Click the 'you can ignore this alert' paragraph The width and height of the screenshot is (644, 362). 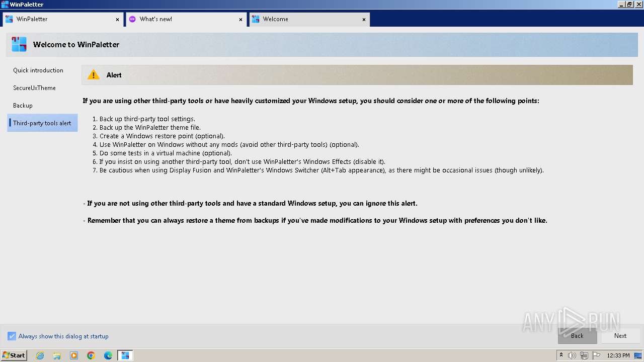click(x=250, y=204)
